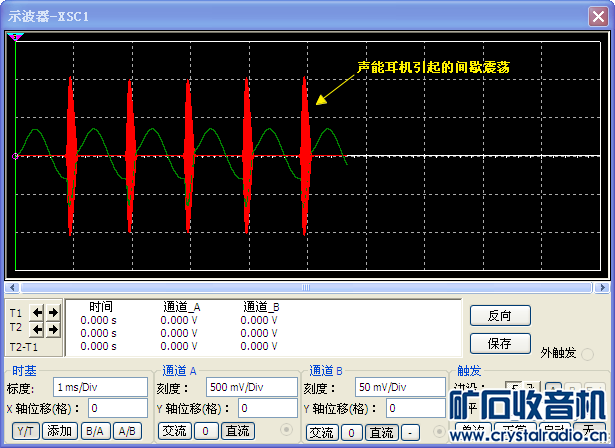615x448 pixels.
Task: Move the T2 cursor right with its arrow
Action: point(53,328)
